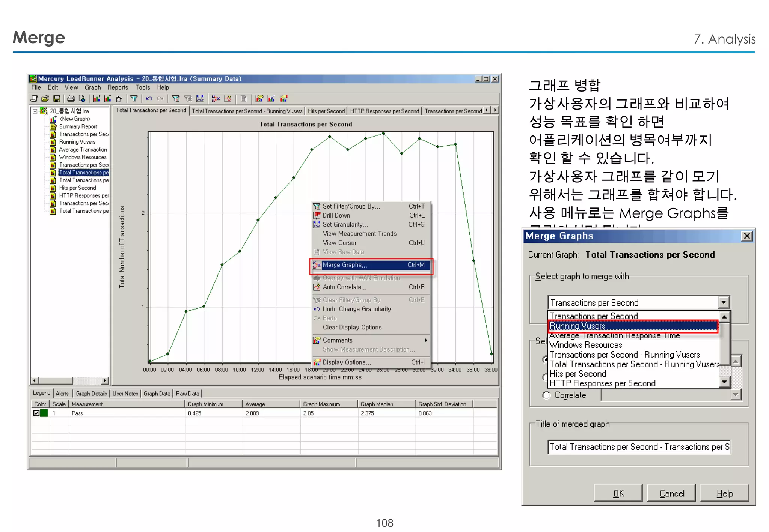Select Hits per Second in the dropdown list
769x532 pixels.
pyautogui.click(x=633, y=374)
